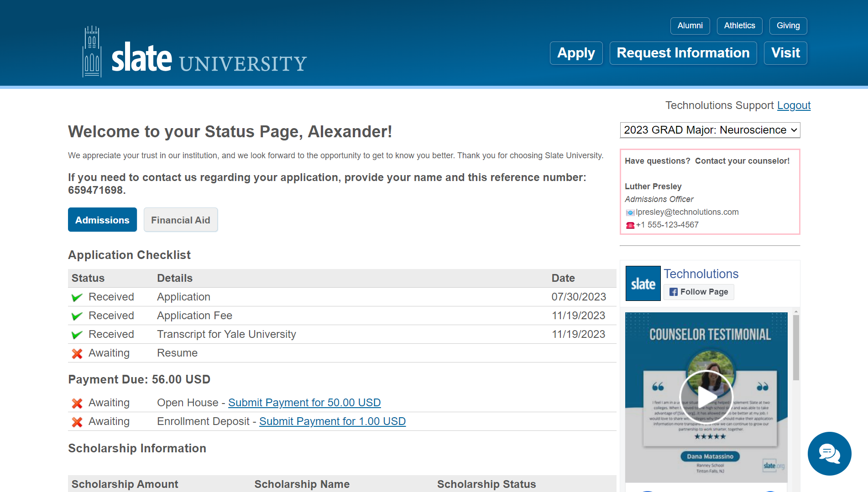Click the red X beside Enrollment Deposit
The width and height of the screenshot is (868, 492).
click(77, 422)
